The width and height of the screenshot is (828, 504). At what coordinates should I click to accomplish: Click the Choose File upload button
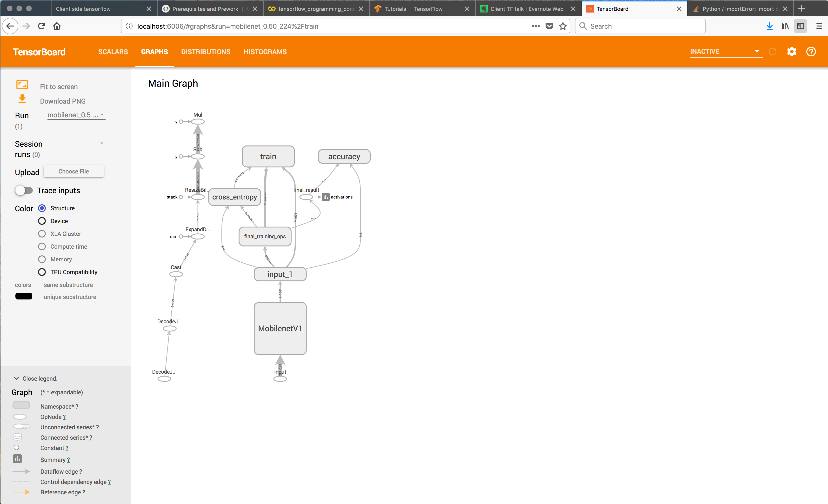(x=73, y=171)
